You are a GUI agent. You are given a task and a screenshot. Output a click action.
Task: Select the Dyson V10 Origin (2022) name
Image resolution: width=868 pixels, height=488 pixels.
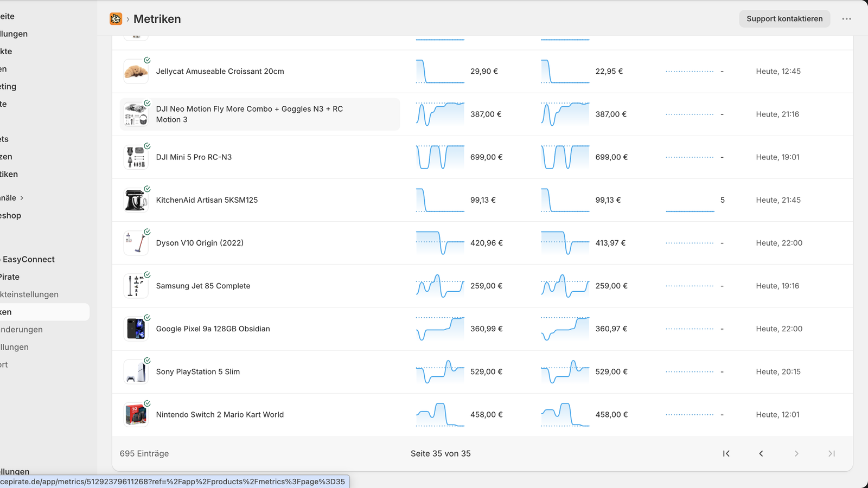pyautogui.click(x=200, y=243)
